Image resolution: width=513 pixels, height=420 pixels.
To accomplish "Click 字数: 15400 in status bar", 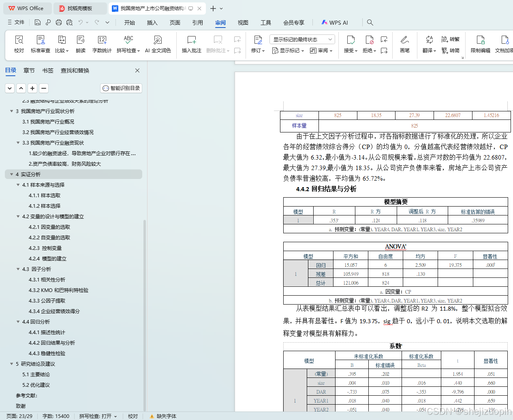I will pyautogui.click(x=56, y=416).
